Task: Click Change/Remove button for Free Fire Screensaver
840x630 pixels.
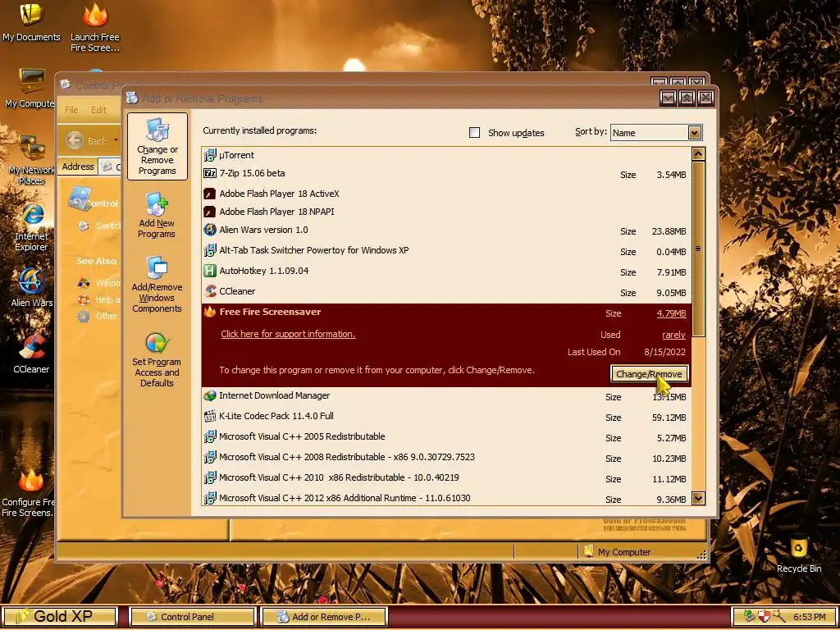Action: 649,374
